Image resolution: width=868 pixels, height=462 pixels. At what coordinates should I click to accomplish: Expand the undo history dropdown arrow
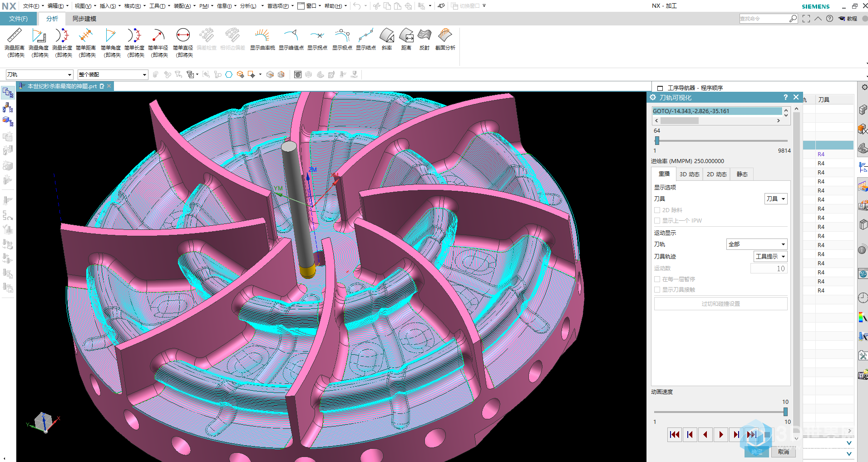pos(366,6)
